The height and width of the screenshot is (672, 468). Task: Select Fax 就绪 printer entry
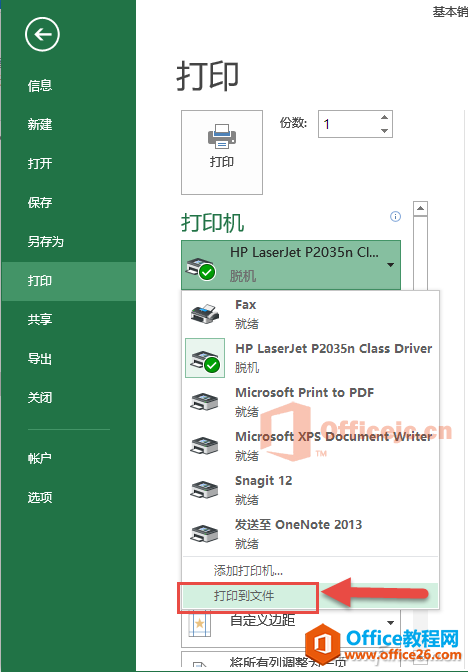click(310, 314)
